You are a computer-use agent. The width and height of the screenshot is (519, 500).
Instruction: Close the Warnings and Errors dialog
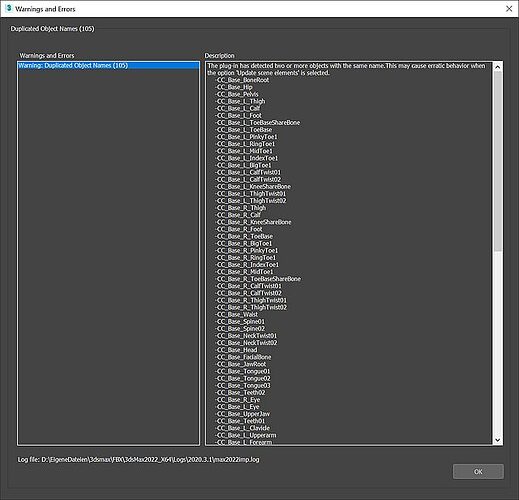coord(509,9)
